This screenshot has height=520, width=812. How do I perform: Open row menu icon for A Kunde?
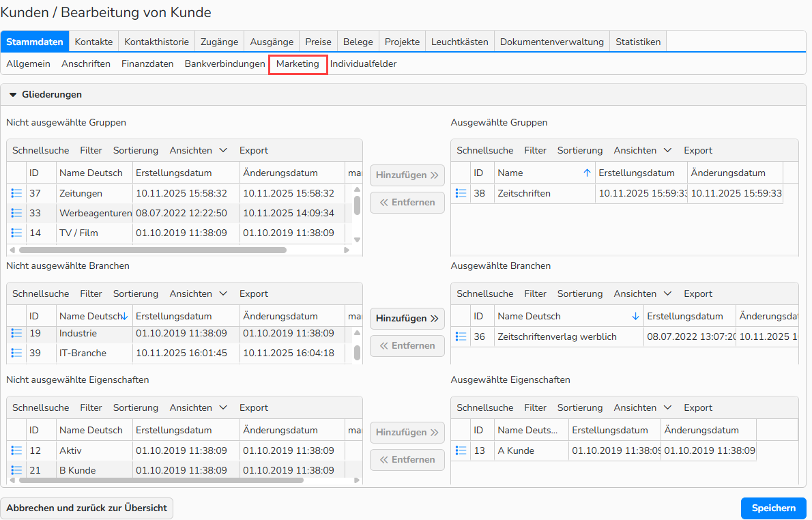click(x=461, y=450)
